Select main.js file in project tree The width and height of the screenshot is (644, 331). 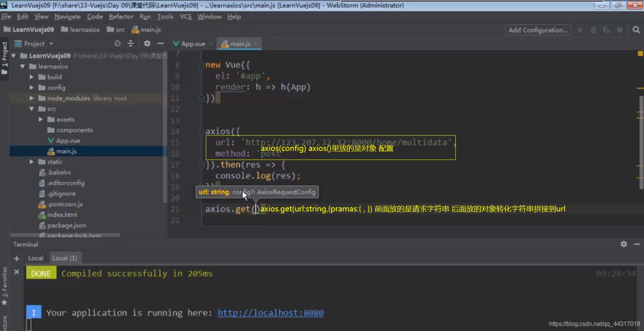coord(62,151)
